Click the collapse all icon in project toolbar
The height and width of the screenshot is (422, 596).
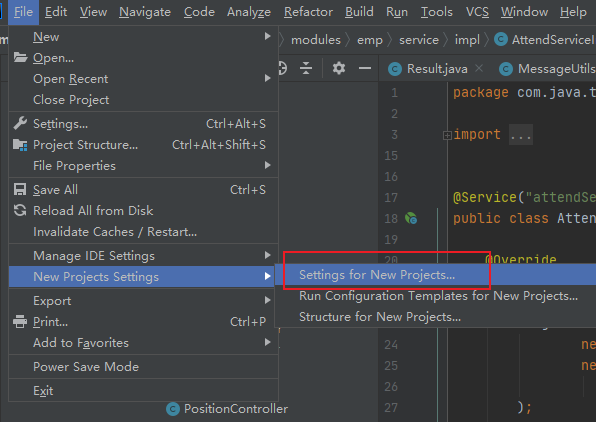306,68
